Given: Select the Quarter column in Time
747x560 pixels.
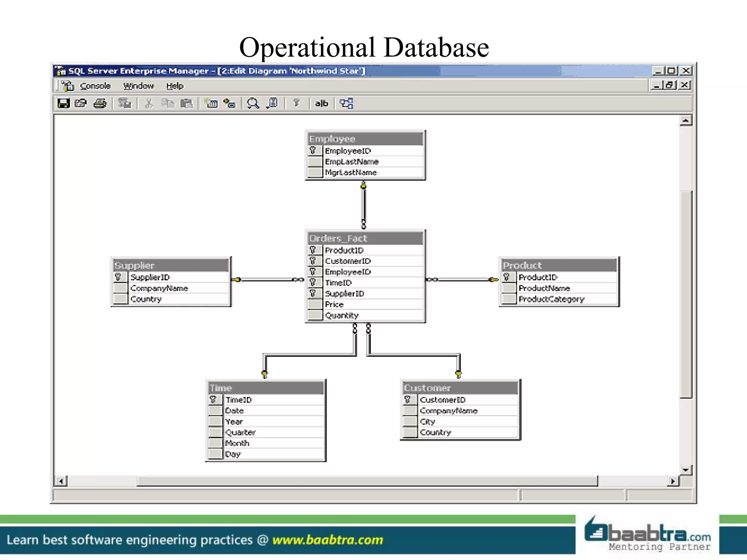Looking at the screenshot, I should (266, 432).
